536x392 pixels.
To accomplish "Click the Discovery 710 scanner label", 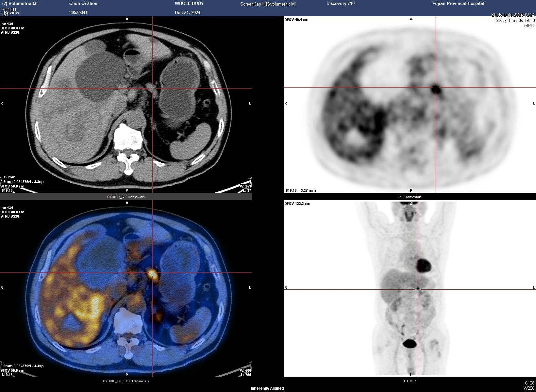I will 340,4.
